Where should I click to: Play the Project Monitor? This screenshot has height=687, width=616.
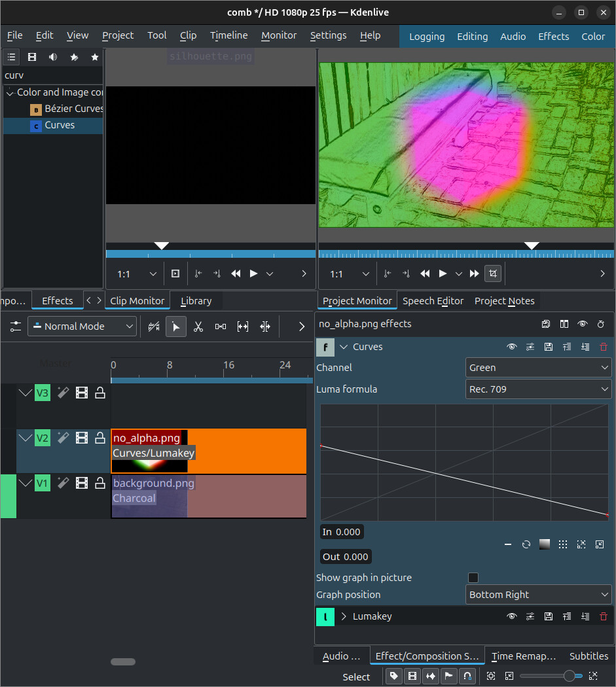point(443,274)
